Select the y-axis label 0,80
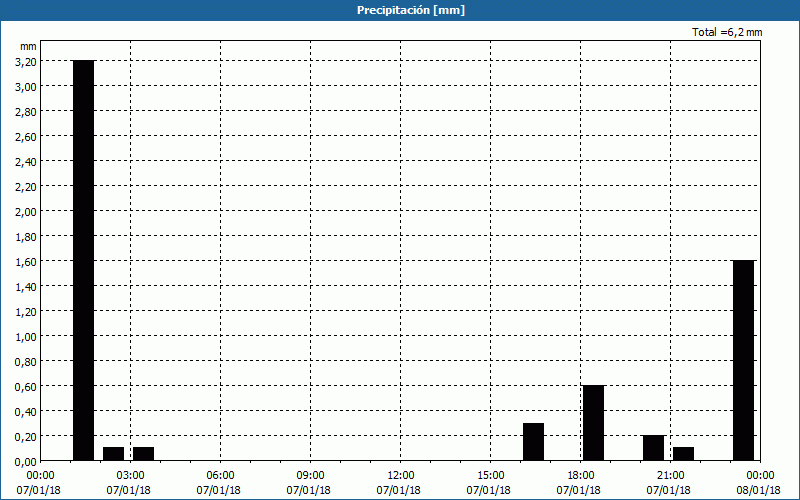800x500 pixels. tap(26, 361)
